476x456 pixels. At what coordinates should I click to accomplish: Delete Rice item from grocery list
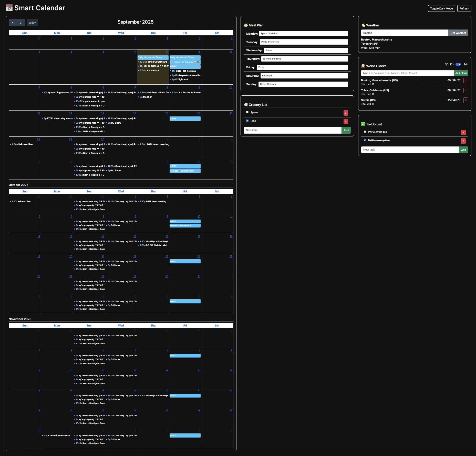[x=346, y=122]
